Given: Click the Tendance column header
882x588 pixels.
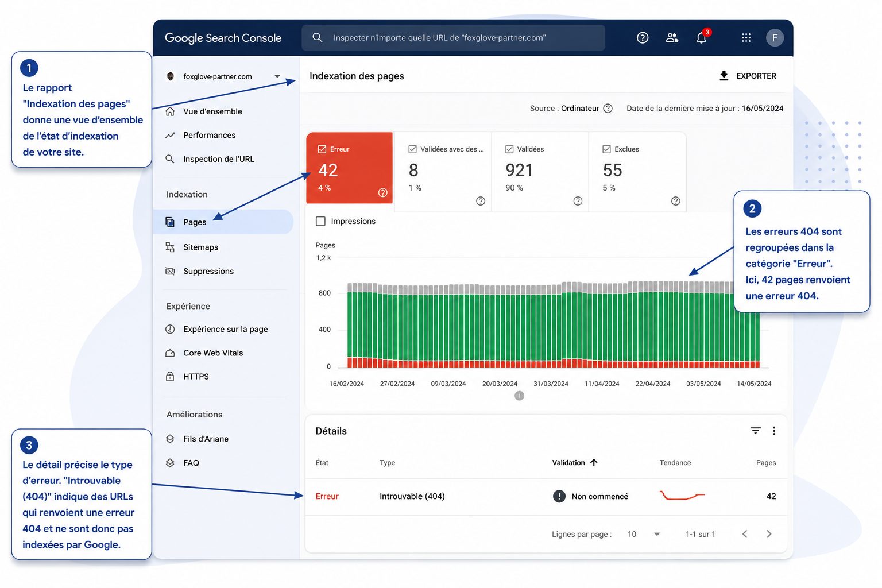Looking at the screenshot, I should tap(675, 463).
